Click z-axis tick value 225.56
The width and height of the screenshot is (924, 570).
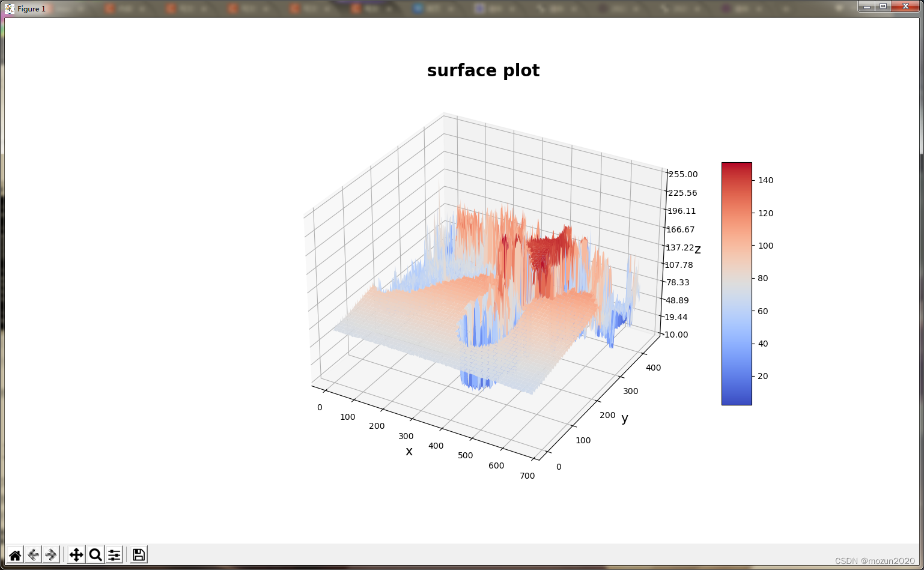(682, 193)
